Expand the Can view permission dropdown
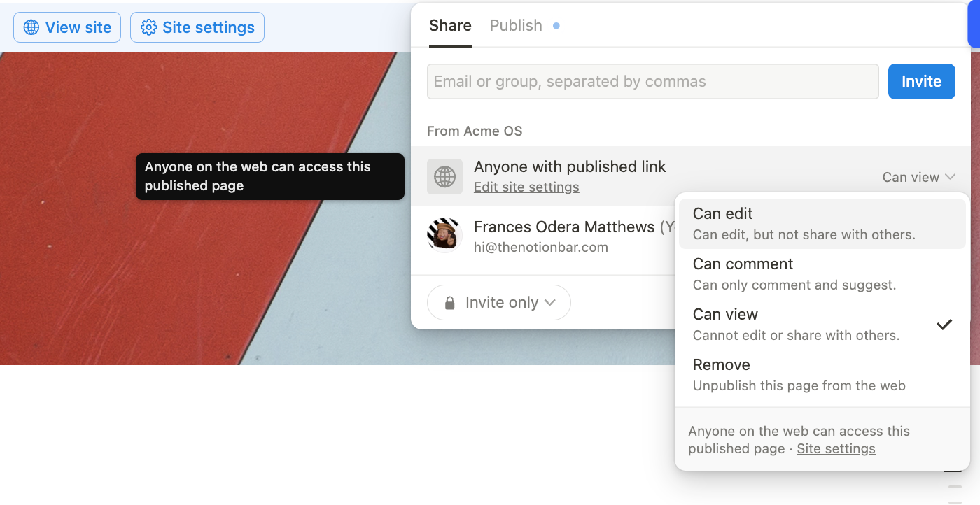The height and width of the screenshot is (505, 980). [x=918, y=177]
